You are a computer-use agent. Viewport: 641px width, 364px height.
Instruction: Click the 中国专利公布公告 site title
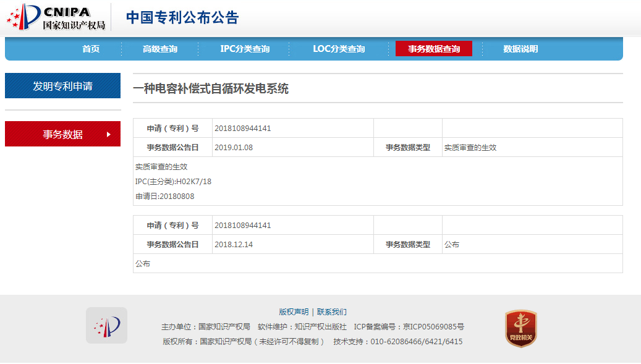tap(182, 17)
